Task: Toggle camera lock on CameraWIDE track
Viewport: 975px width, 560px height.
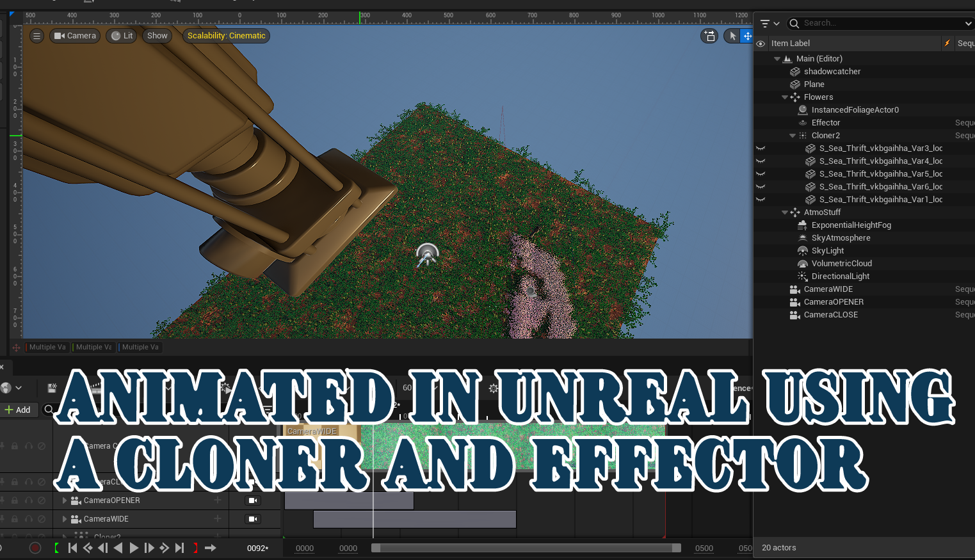Action: 253,519
